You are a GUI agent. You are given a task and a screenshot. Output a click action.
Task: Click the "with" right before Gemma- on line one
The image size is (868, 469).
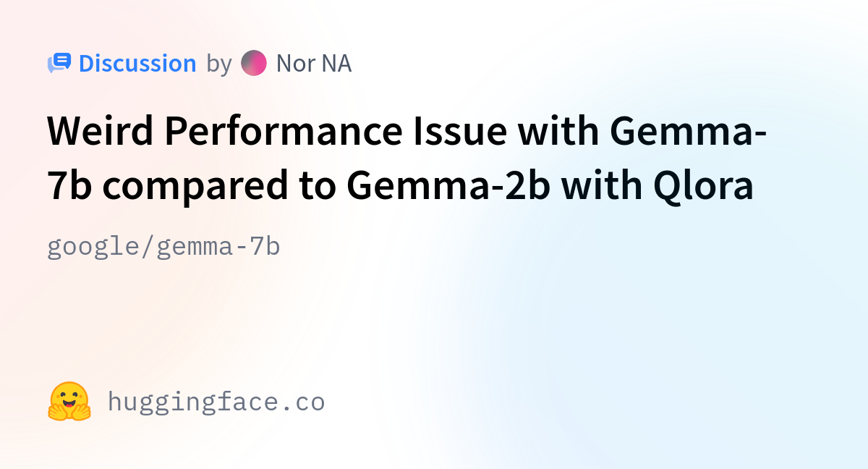(x=557, y=132)
